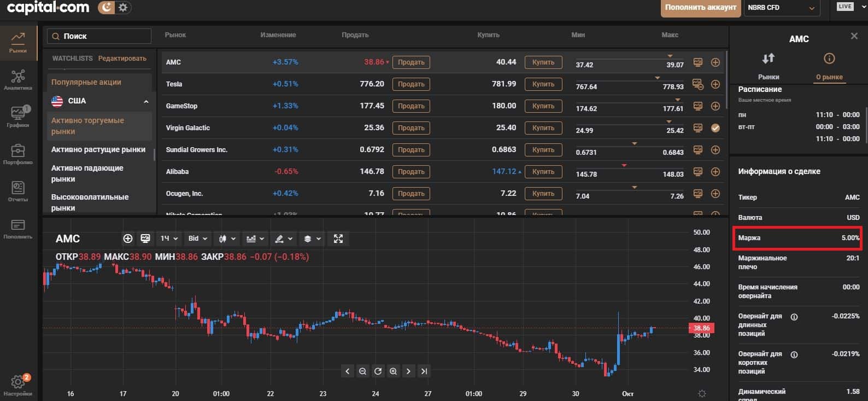Open the Bid price type dropdown
The width and height of the screenshot is (868, 401).
pos(198,239)
